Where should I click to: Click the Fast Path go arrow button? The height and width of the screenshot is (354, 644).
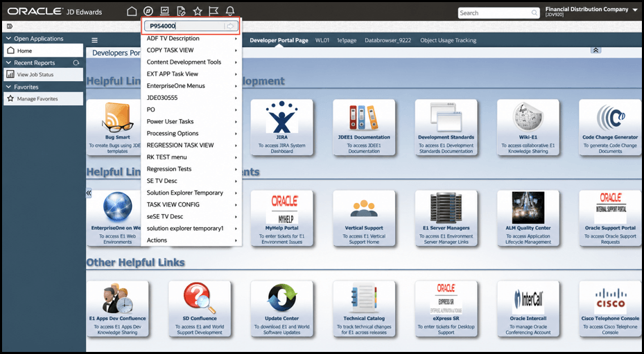230,26
